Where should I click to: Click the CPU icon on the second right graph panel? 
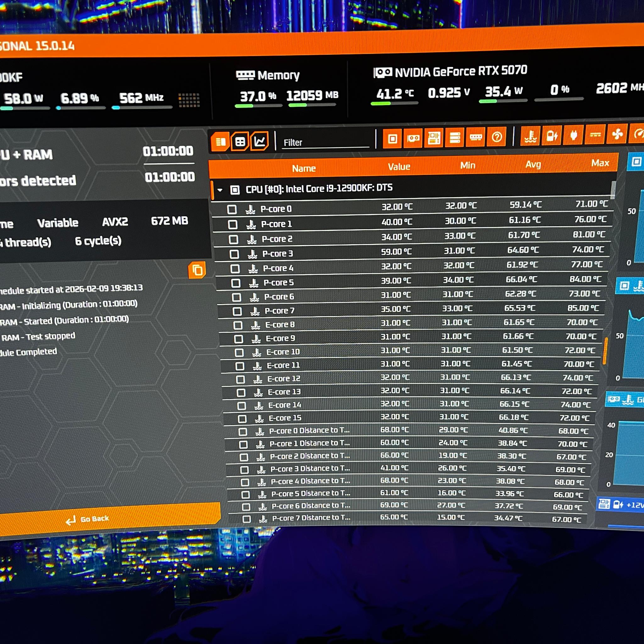624,286
